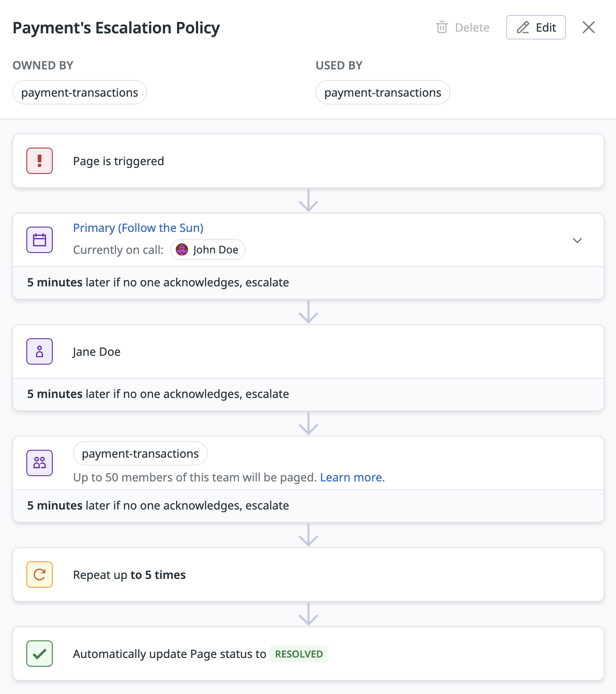Click payment-transactions team tag in escalation step
616x694 pixels.
(x=140, y=453)
